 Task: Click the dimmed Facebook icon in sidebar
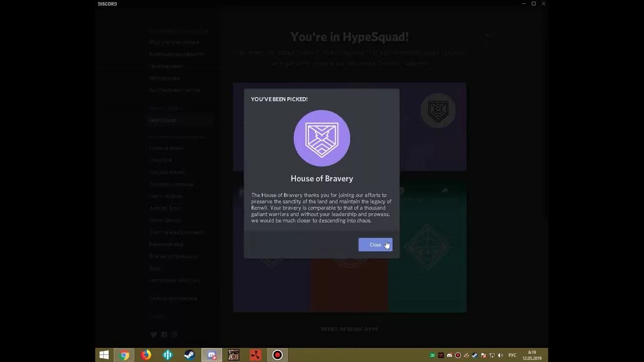tap(164, 335)
